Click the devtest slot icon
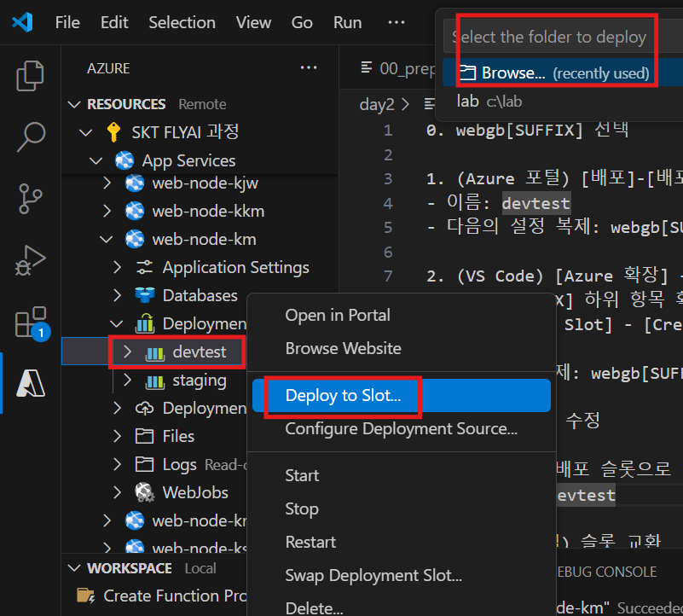This screenshot has height=616, width=683. coord(154,352)
